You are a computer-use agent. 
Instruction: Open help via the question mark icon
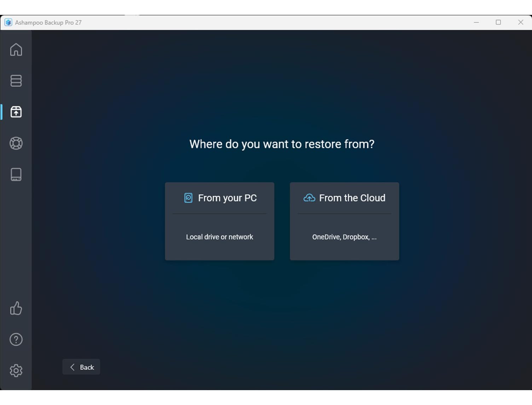click(x=16, y=340)
